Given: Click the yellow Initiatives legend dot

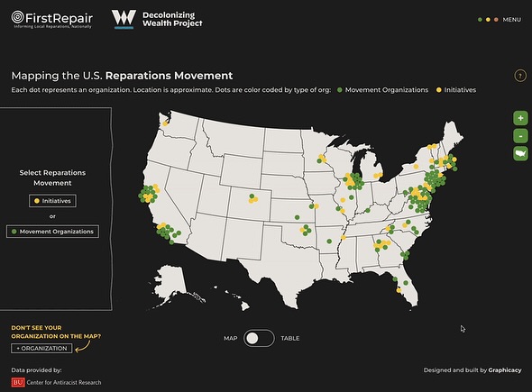Looking at the screenshot, I should click(x=439, y=90).
